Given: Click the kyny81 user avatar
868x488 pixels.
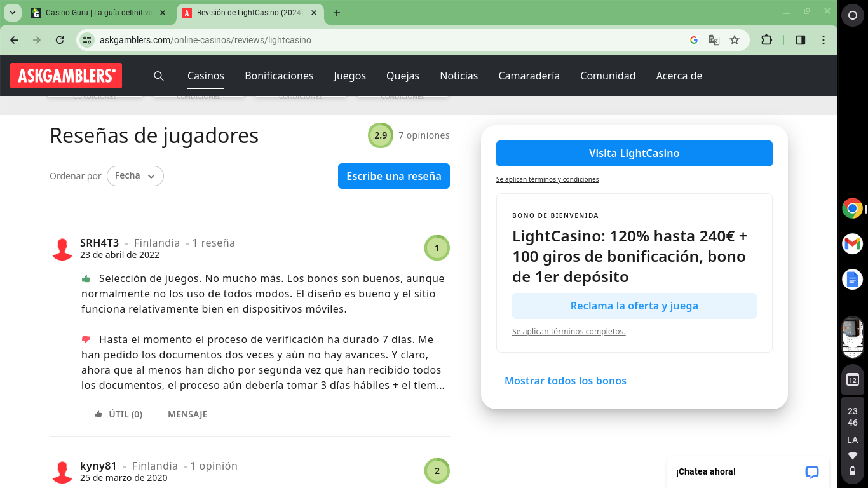Looking at the screenshot, I should point(62,472).
